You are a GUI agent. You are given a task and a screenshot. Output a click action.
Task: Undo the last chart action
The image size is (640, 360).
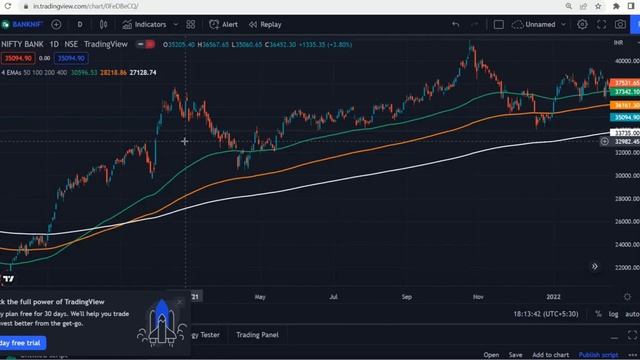[x=456, y=24]
